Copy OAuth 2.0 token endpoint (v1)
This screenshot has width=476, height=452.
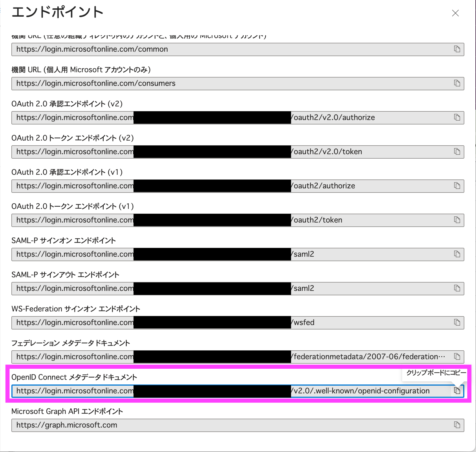457,220
